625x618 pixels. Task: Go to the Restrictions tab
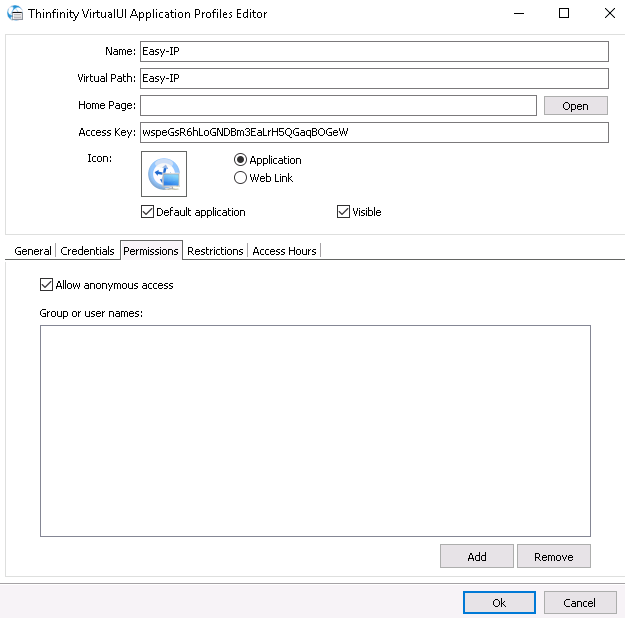pos(215,251)
